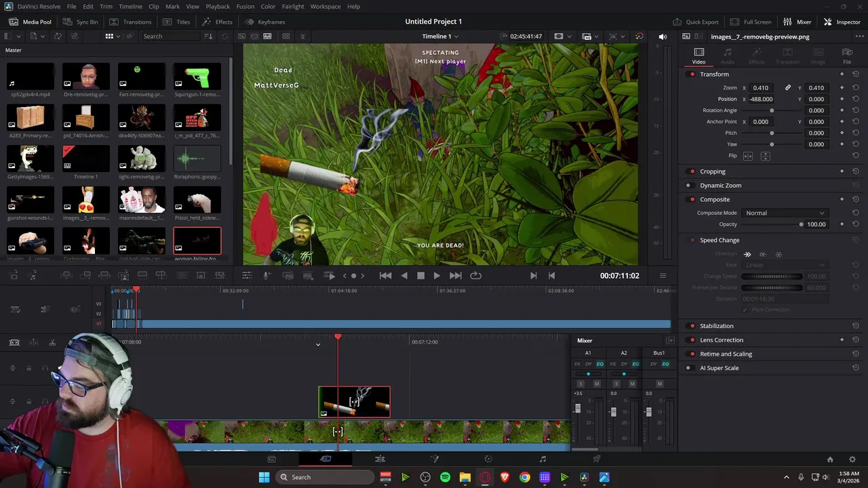Expand the Retime and Scaling section
This screenshot has width=868, height=488.
click(726, 354)
